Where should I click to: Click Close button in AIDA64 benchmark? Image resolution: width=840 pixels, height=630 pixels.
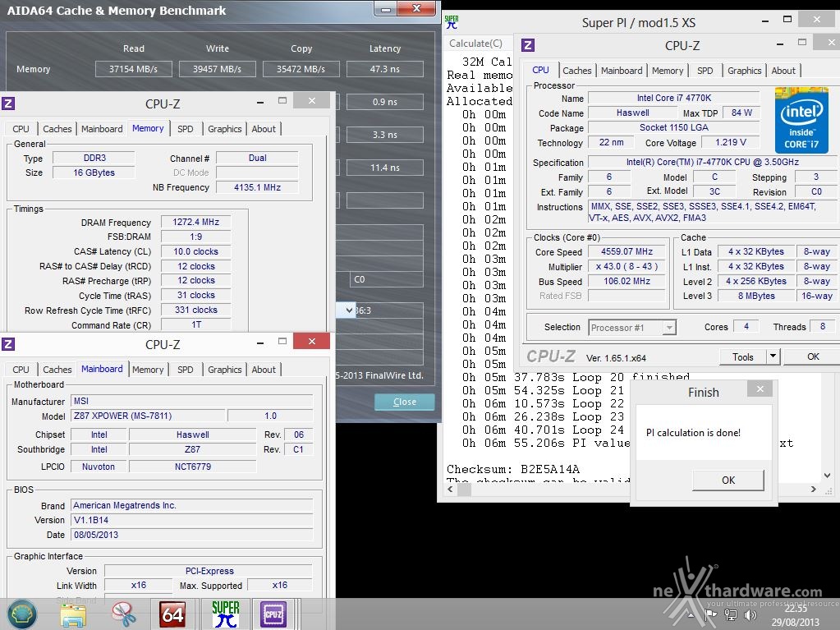[x=405, y=402]
